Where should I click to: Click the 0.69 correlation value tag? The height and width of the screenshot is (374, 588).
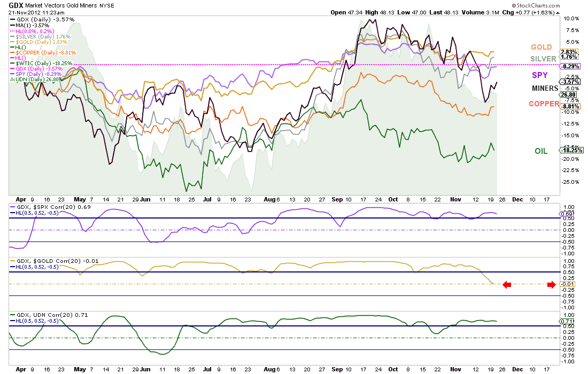567,214
